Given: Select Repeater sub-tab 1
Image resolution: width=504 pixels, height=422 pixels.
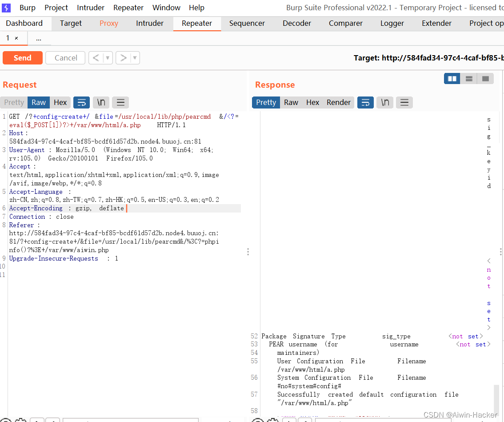Looking at the screenshot, I should (8, 38).
